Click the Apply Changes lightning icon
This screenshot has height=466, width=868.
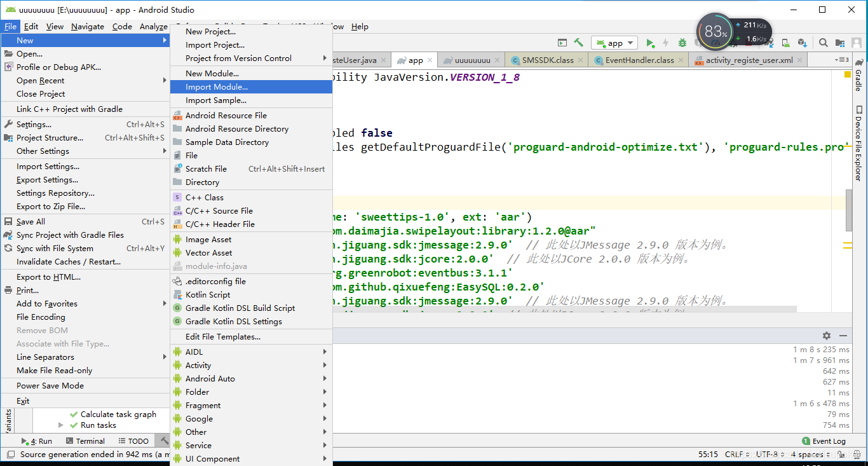[665, 43]
